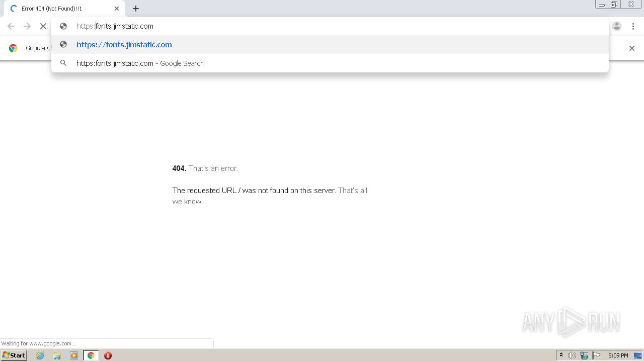Click globe icon beside the URL suggestion
The width and height of the screenshot is (644, 362).
tap(63, 45)
